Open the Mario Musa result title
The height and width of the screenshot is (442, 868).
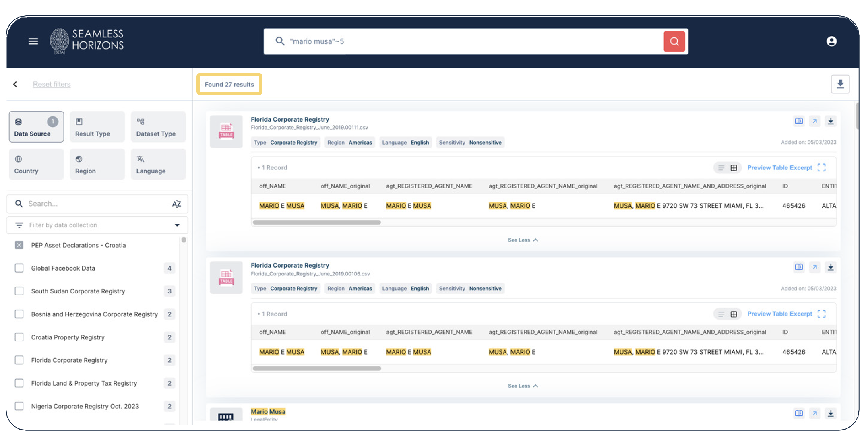click(268, 411)
